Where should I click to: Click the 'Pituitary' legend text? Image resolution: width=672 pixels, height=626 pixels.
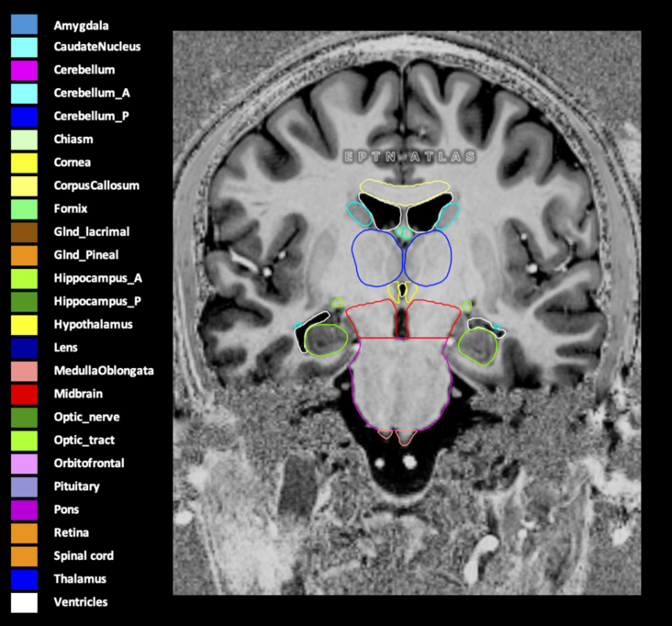tap(77, 486)
